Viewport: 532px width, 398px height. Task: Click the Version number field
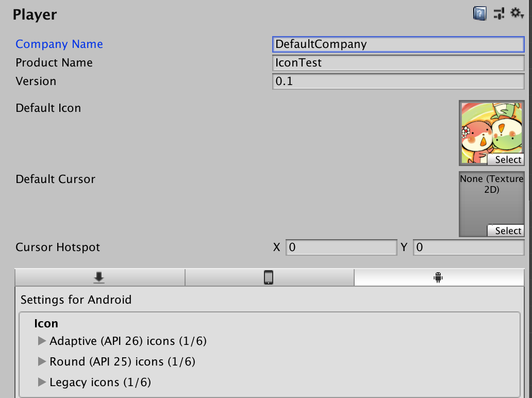(x=397, y=81)
